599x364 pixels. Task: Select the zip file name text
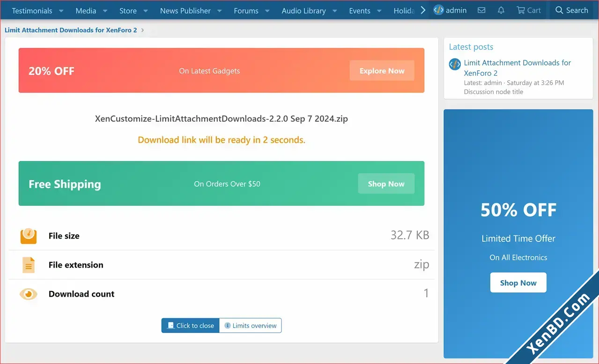coord(222,118)
